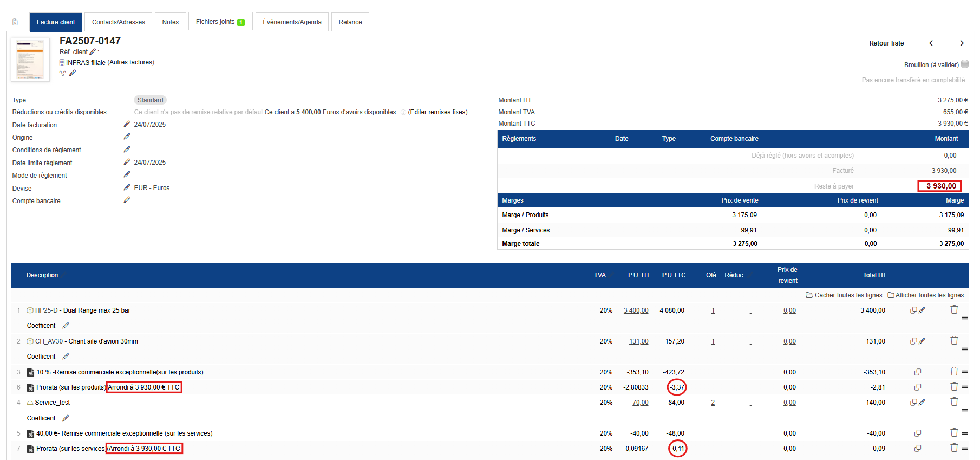Duplicate the CH_AV30 line with copy icon
This screenshot has height=460, width=980.
pyautogui.click(x=913, y=341)
